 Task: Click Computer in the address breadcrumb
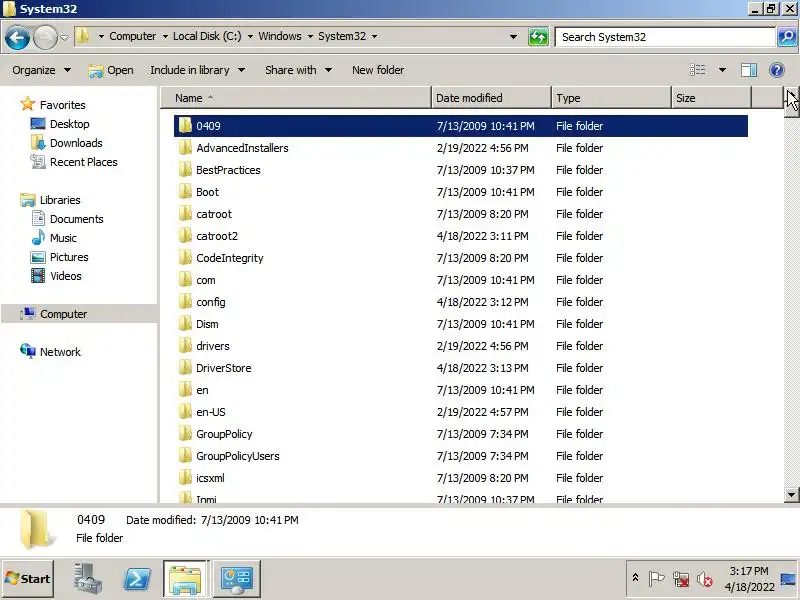pyautogui.click(x=133, y=36)
